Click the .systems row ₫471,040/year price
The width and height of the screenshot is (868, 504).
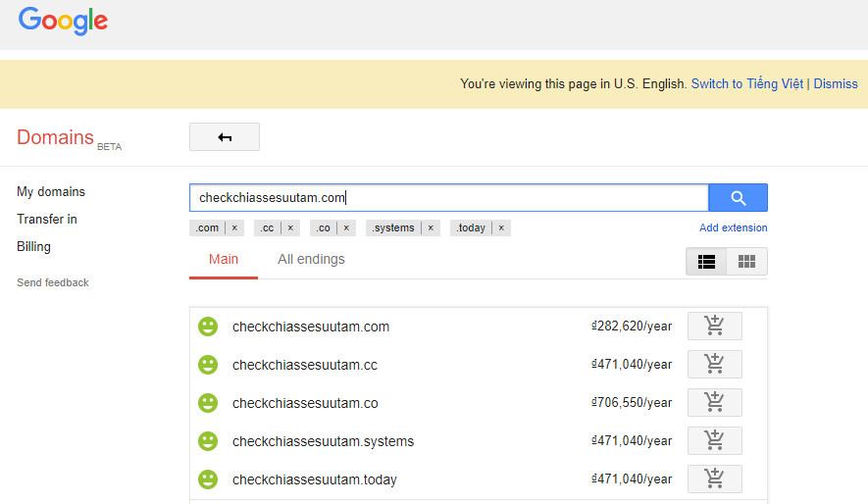click(632, 441)
